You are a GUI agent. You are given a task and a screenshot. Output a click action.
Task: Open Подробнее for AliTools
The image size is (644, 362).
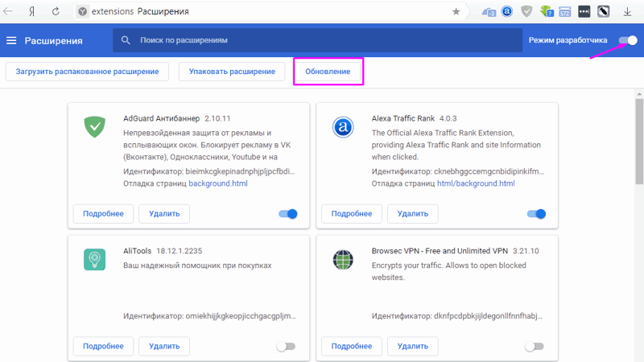coord(103,347)
